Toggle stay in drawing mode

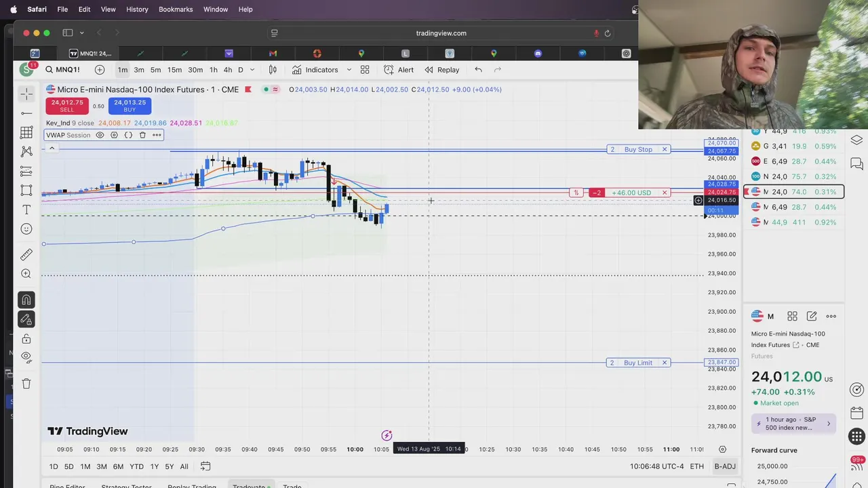point(26,319)
